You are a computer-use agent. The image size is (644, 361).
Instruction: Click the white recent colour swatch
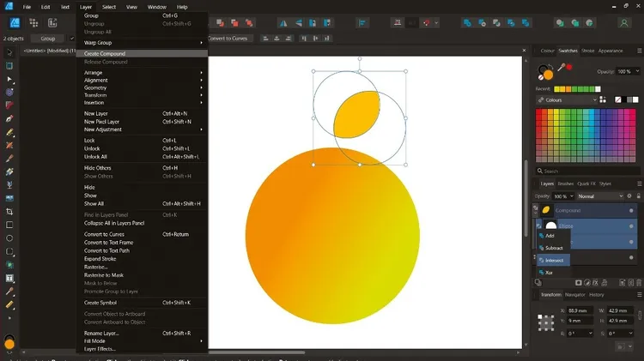point(598,89)
